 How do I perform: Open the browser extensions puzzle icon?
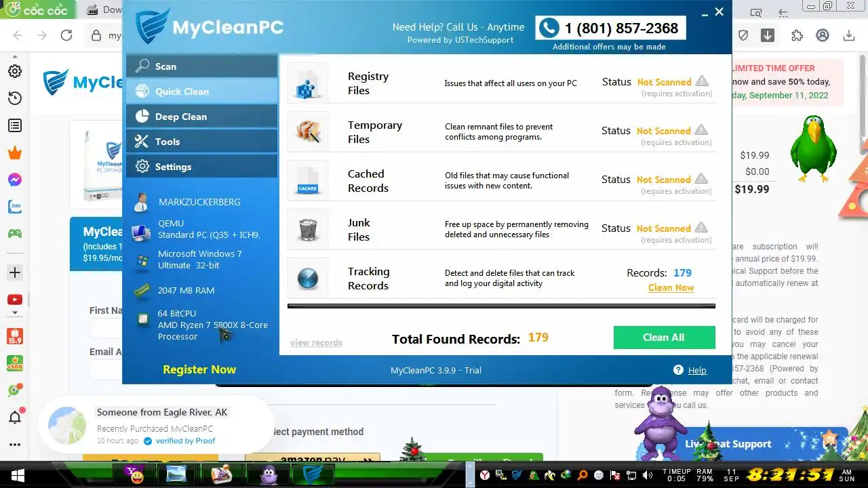coord(797,35)
